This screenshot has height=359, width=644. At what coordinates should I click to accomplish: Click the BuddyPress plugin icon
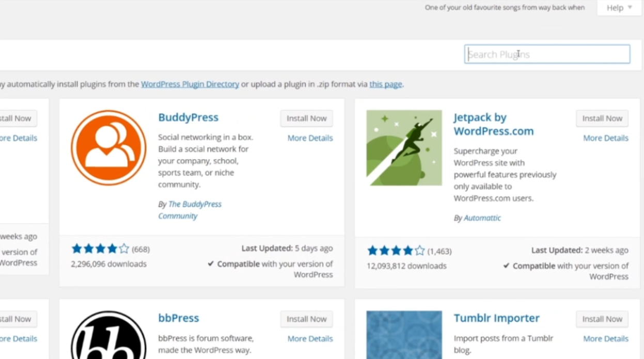pyautogui.click(x=108, y=148)
